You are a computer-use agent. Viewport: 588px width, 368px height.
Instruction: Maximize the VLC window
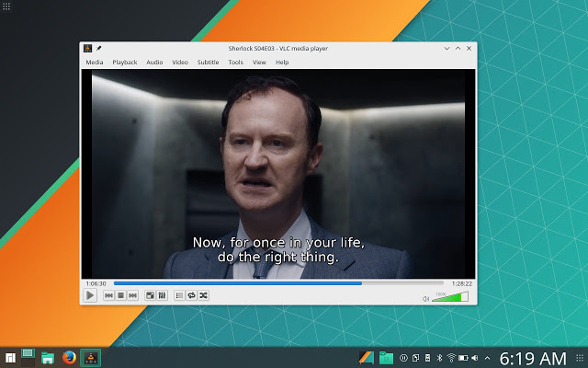point(458,48)
